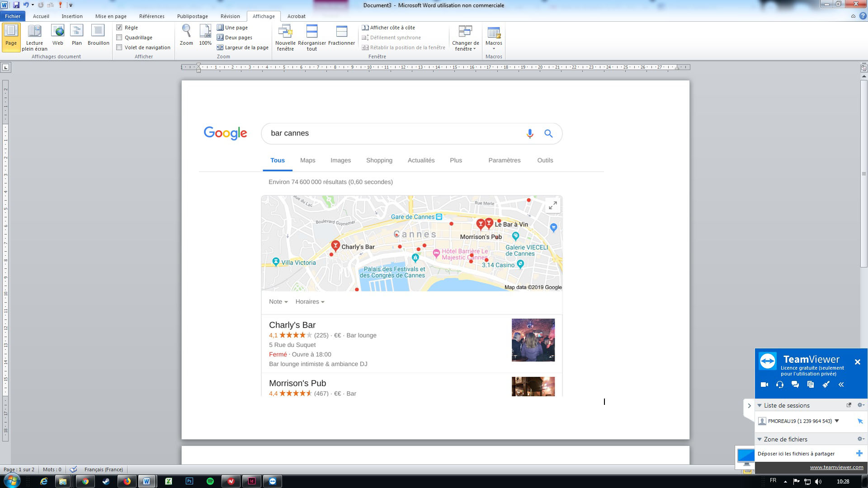Enable the Quadrillage checkbox
868x488 pixels.
[119, 38]
